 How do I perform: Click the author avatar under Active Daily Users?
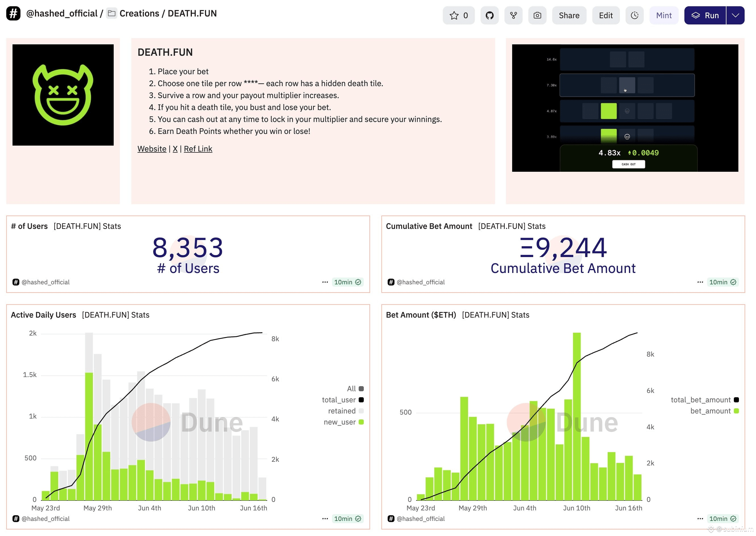[16, 518]
